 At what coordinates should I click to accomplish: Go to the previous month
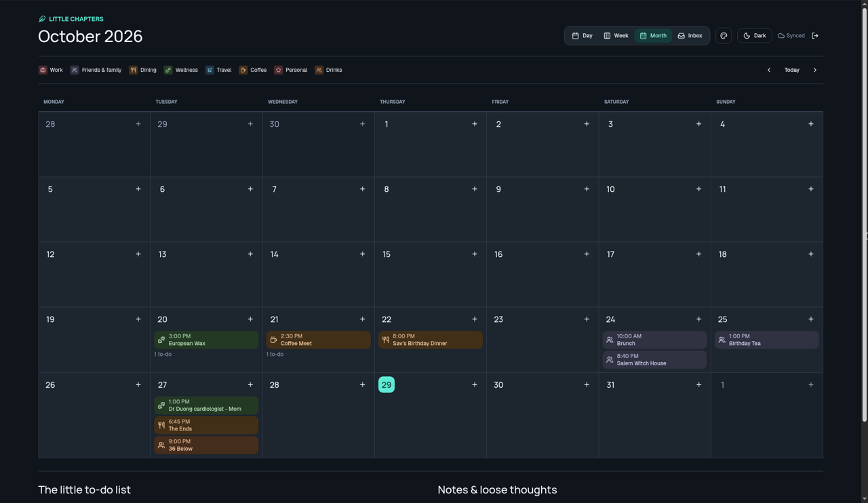coord(769,70)
